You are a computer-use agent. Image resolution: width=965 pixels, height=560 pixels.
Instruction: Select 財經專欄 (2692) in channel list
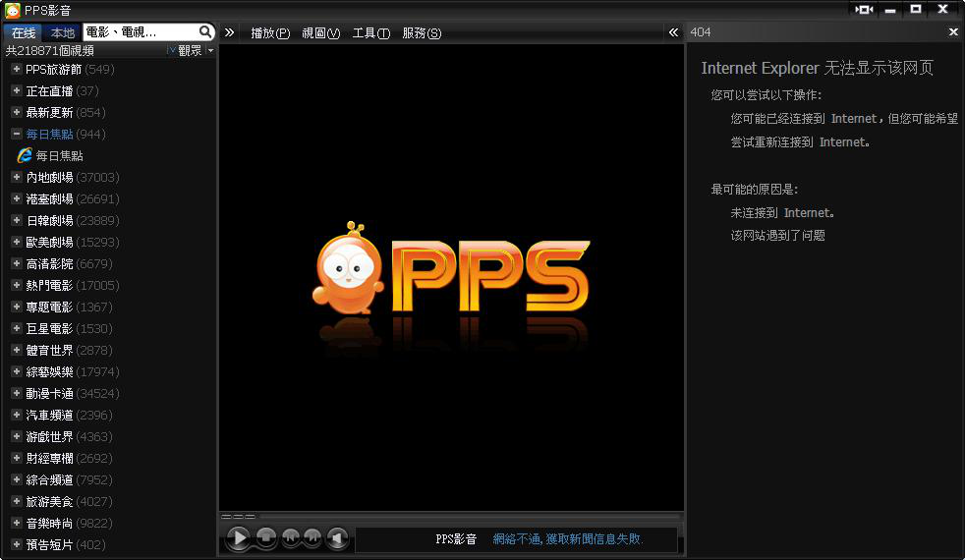[69, 458]
